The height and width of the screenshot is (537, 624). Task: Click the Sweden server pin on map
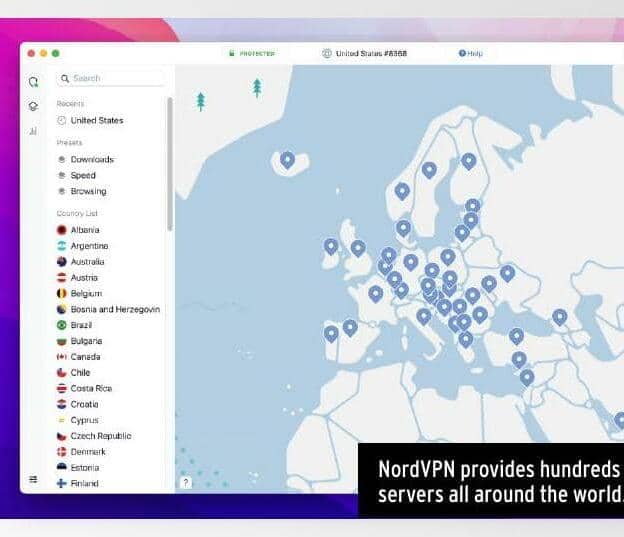click(429, 170)
